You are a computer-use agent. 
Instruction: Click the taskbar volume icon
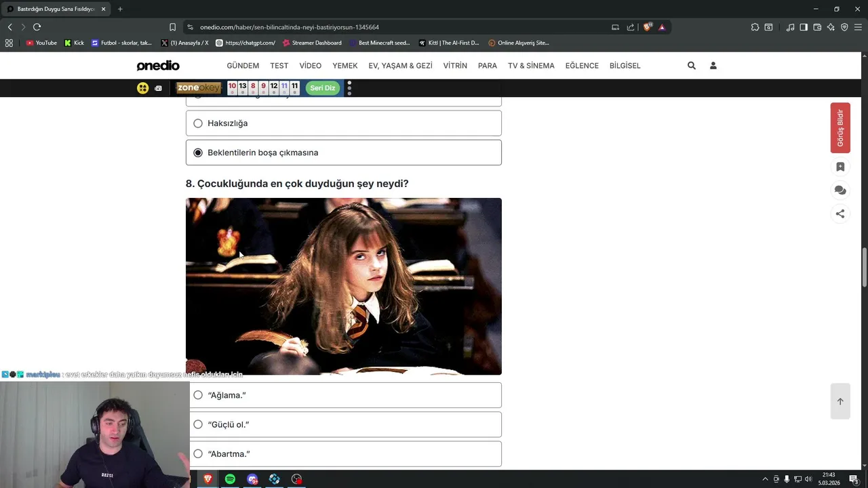click(x=808, y=479)
